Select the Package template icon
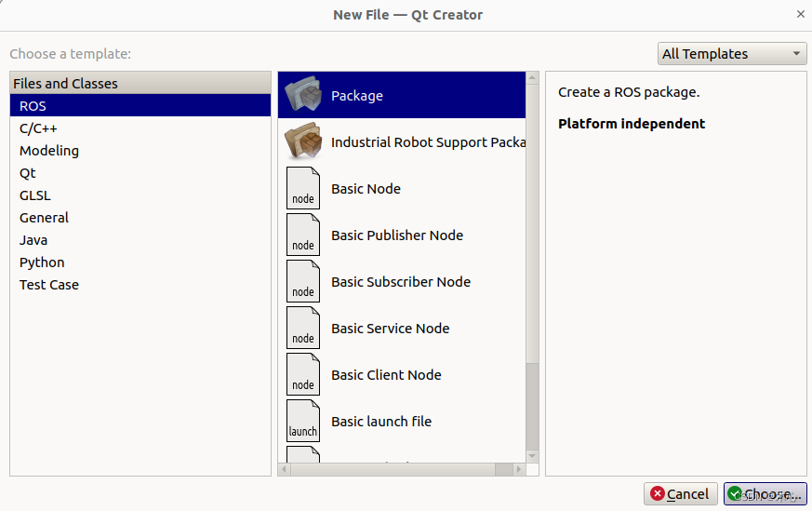This screenshot has height=511, width=812. click(303, 94)
